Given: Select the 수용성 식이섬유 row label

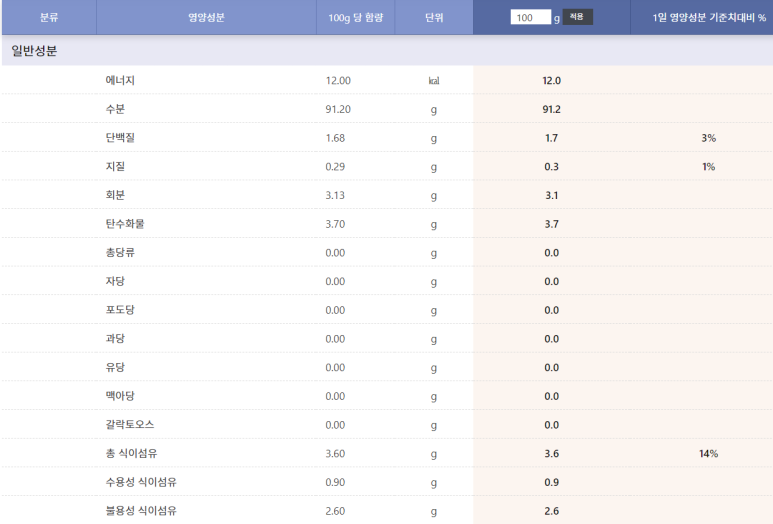Looking at the screenshot, I should point(141,482).
